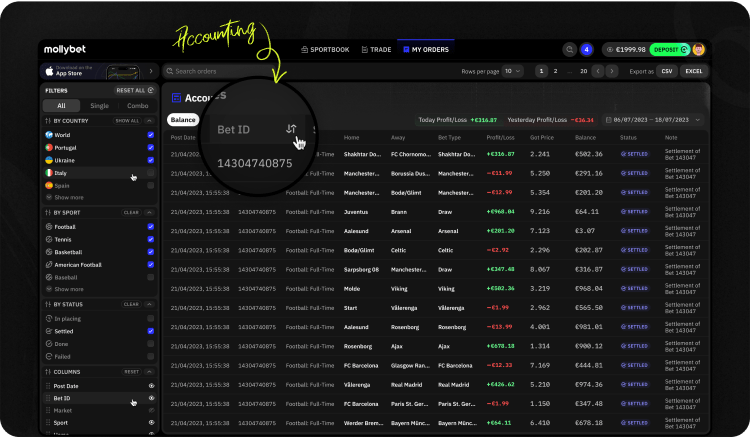Image resolution: width=750 pixels, height=437 pixels.
Task: Go to next page with right arrow
Action: [x=614, y=71]
